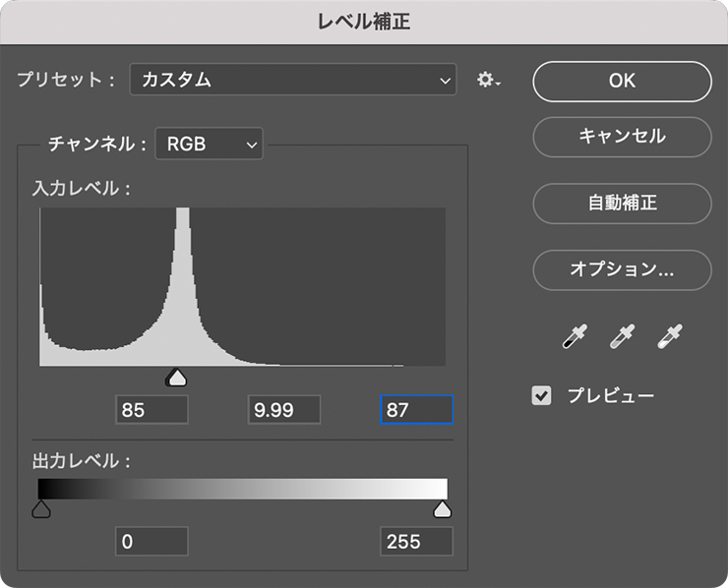The image size is (728, 588).
Task: Open the オプション... dialog
Action: coord(622,268)
